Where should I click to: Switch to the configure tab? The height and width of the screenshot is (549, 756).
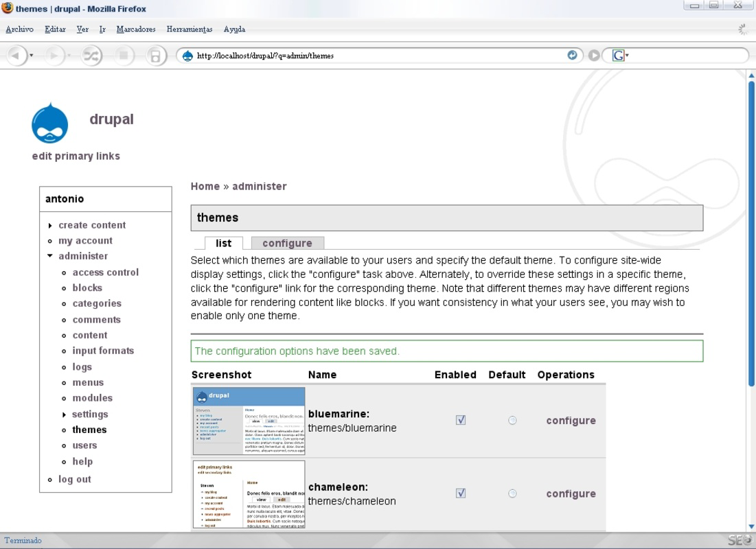(x=287, y=243)
